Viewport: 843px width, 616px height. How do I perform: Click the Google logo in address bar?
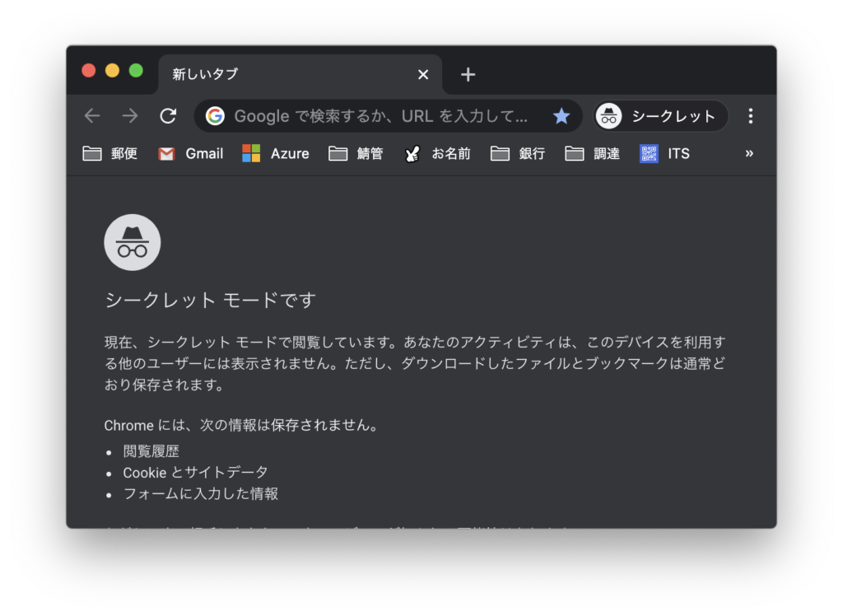(x=215, y=116)
